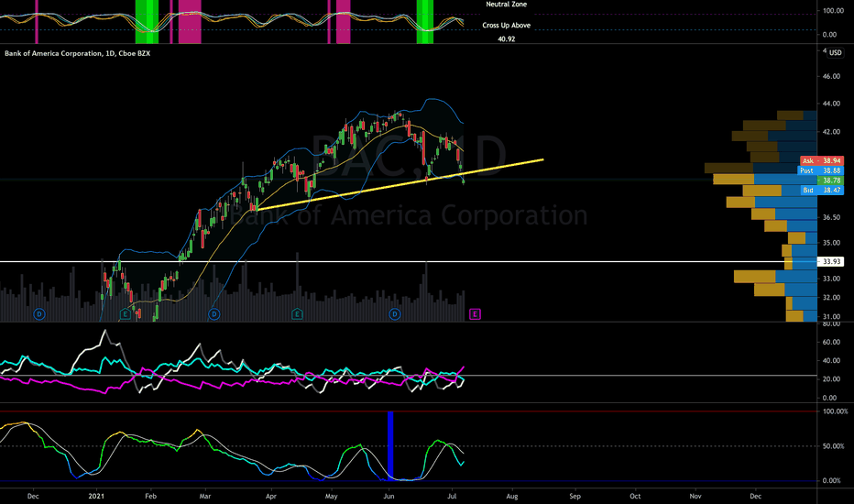The image size is (854, 504).
Task: Click the 40.00 axis label in the DMI pane
Action: [x=831, y=361]
